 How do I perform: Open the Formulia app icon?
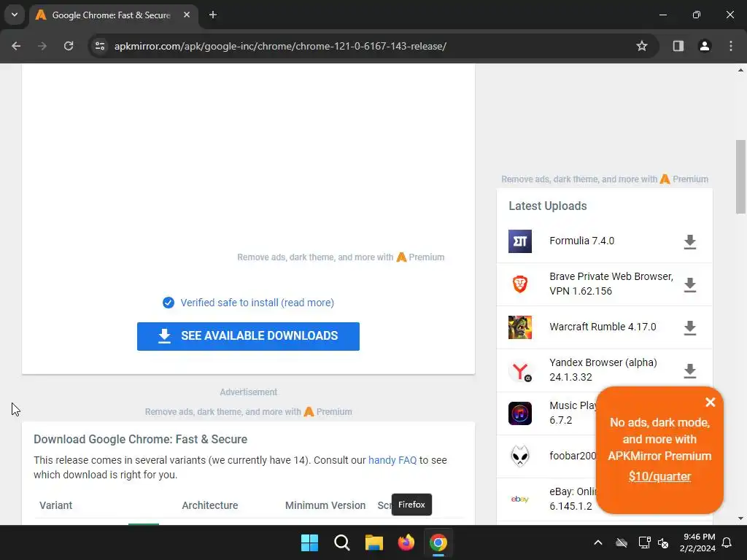point(519,241)
